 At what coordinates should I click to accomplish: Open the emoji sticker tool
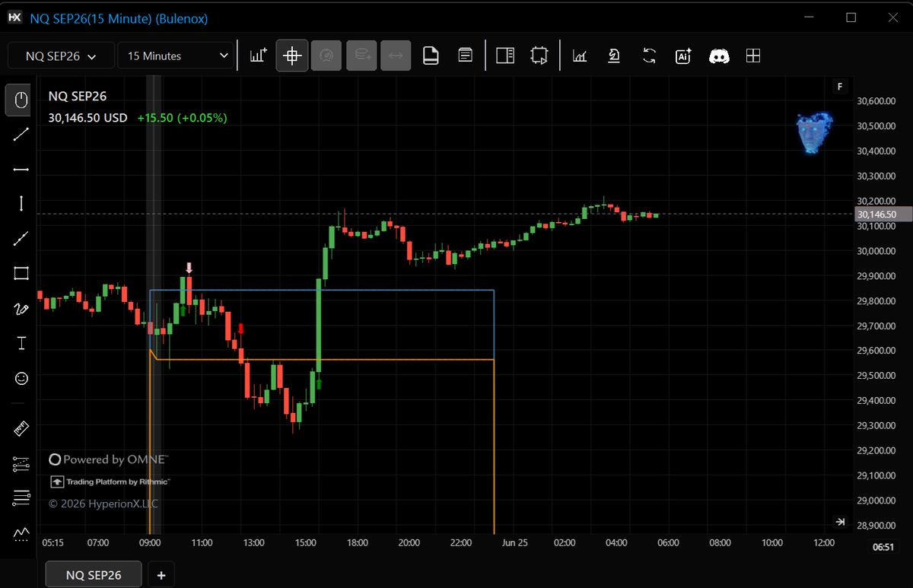coord(21,378)
